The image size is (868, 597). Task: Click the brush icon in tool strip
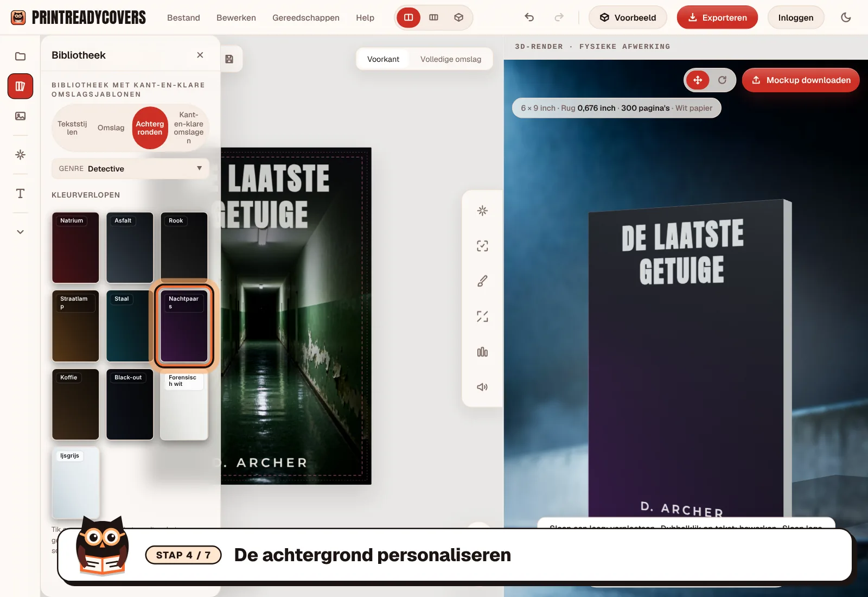pyautogui.click(x=482, y=281)
